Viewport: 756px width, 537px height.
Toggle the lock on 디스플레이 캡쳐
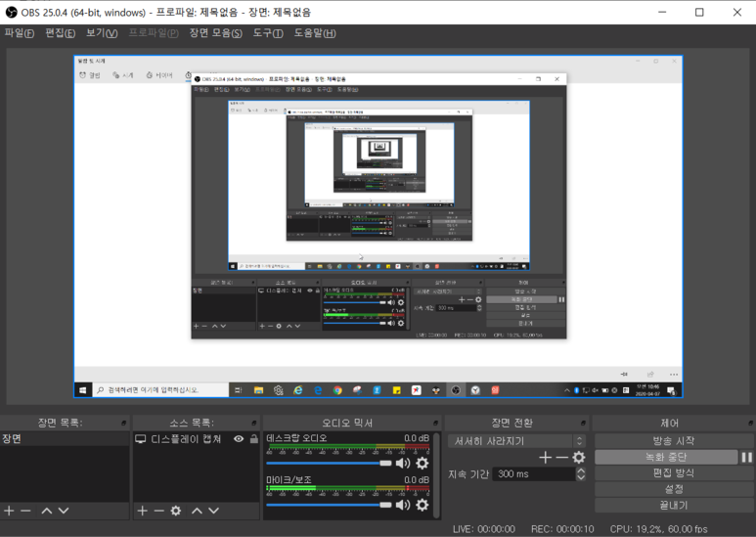[x=253, y=438]
